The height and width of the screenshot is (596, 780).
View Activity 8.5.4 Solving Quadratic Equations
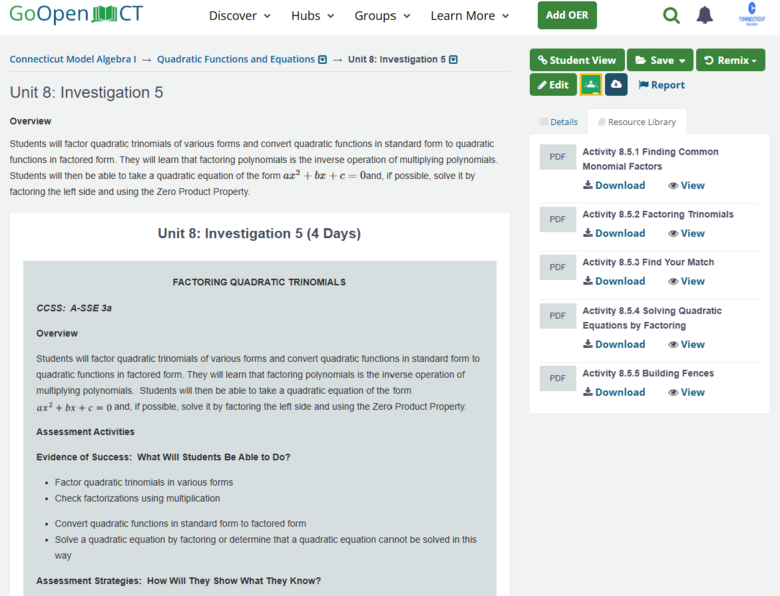pyautogui.click(x=686, y=344)
